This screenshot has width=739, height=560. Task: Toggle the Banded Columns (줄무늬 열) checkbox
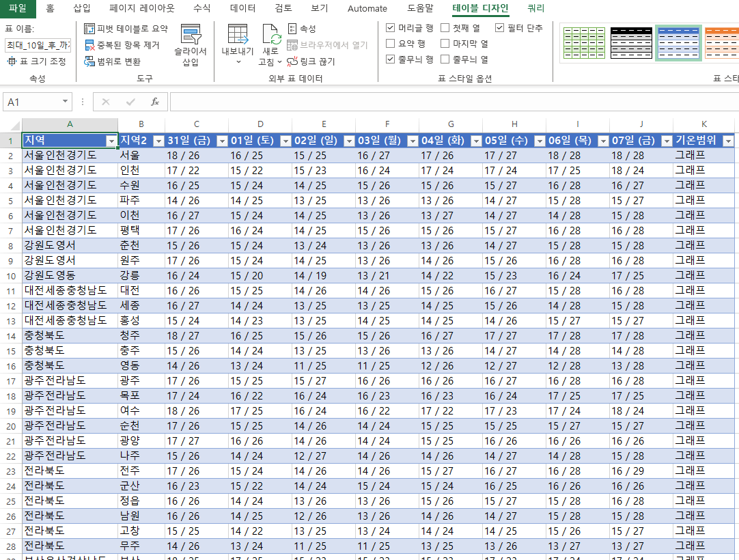point(445,59)
